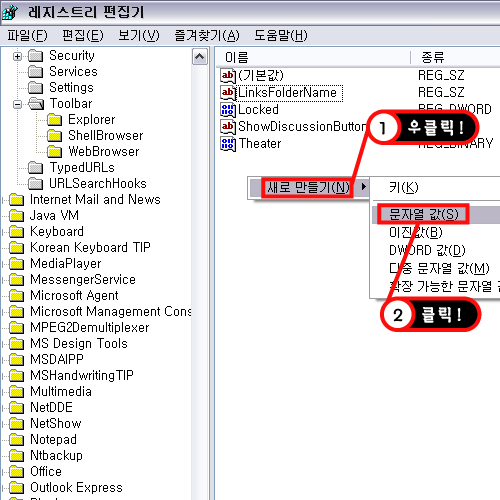This screenshot has height=500, width=500.
Task: Click the (기본값) default value icon
Action: pos(228,76)
